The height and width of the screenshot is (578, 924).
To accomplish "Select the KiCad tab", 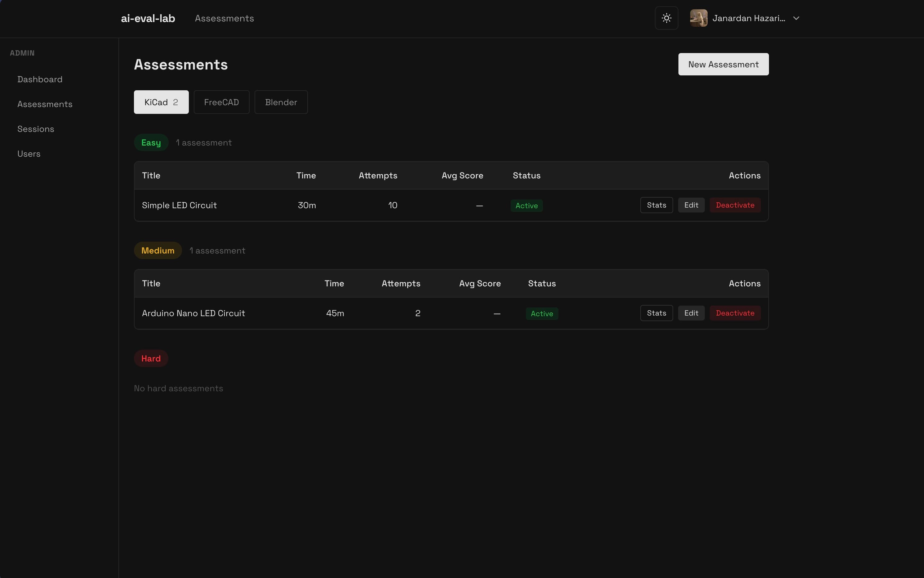I will click(x=161, y=102).
